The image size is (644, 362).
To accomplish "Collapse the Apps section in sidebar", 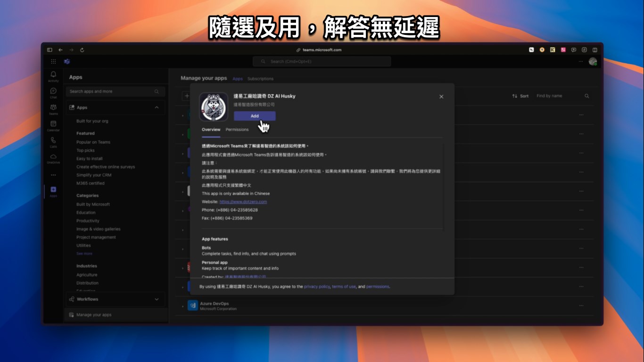I will coord(157,107).
